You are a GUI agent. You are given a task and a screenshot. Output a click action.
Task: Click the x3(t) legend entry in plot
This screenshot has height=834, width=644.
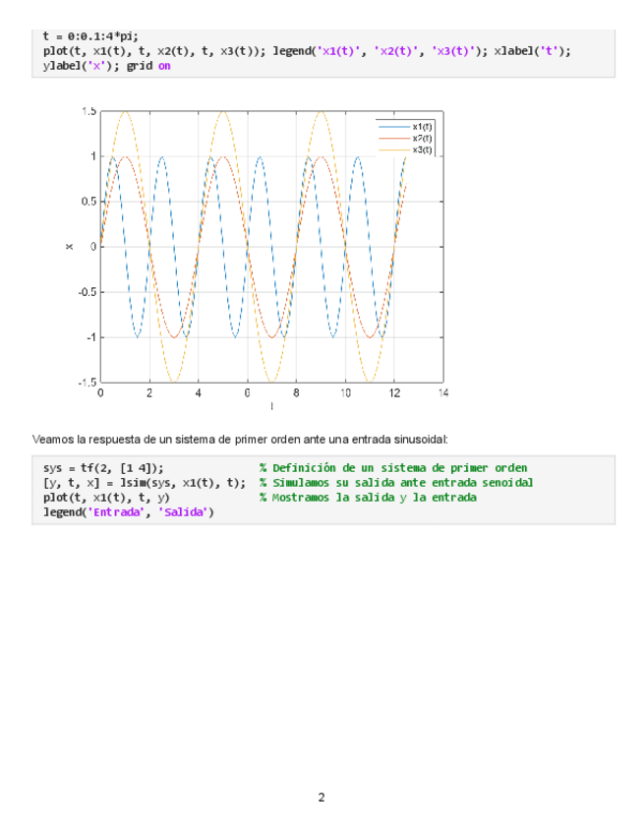coord(422,149)
